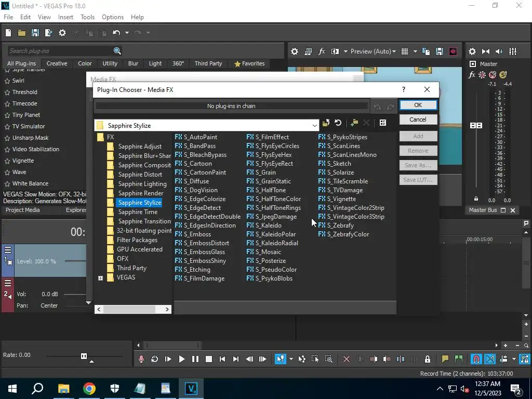The image size is (532, 399).
Task: Click the help question mark in Plug-In Chooser
Action: click(x=403, y=89)
